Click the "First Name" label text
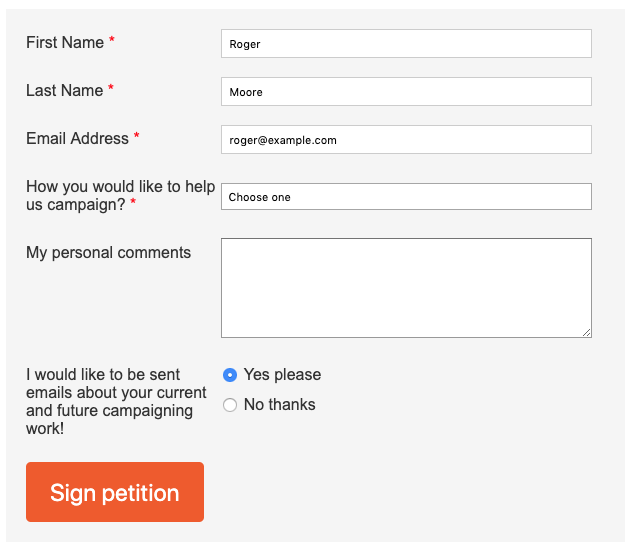Viewport: 638px width, 551px height. [65, 42]
